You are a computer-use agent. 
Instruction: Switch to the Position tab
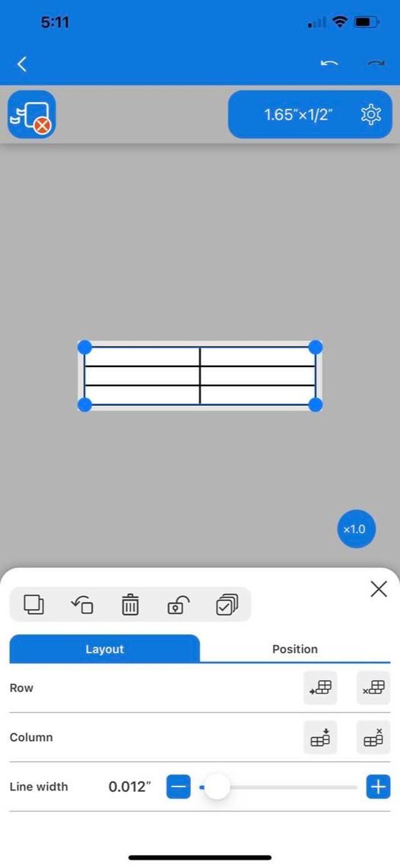(x=295, y=649)
